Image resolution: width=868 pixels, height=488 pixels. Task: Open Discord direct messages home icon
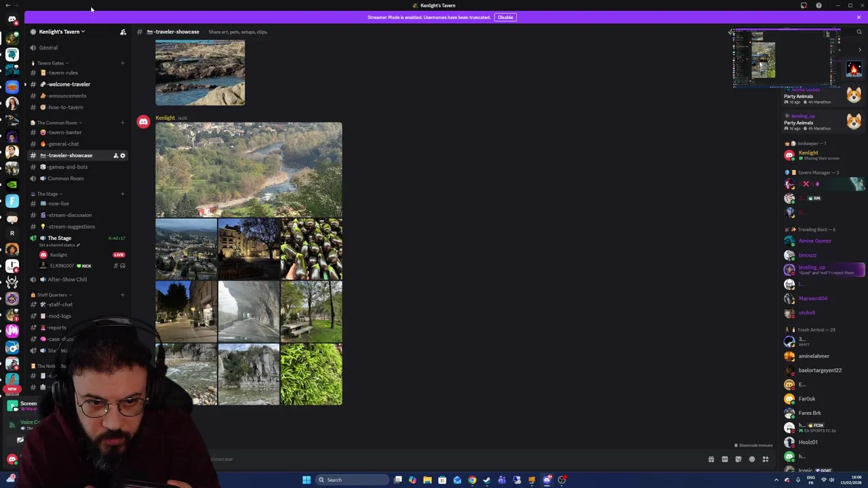pyautogui.click(x=12, y=19)
